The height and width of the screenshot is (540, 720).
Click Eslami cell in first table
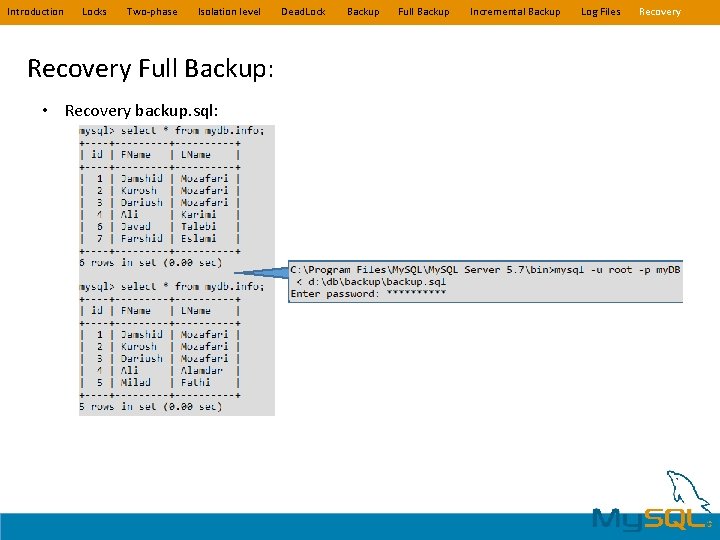coord(198,238)
